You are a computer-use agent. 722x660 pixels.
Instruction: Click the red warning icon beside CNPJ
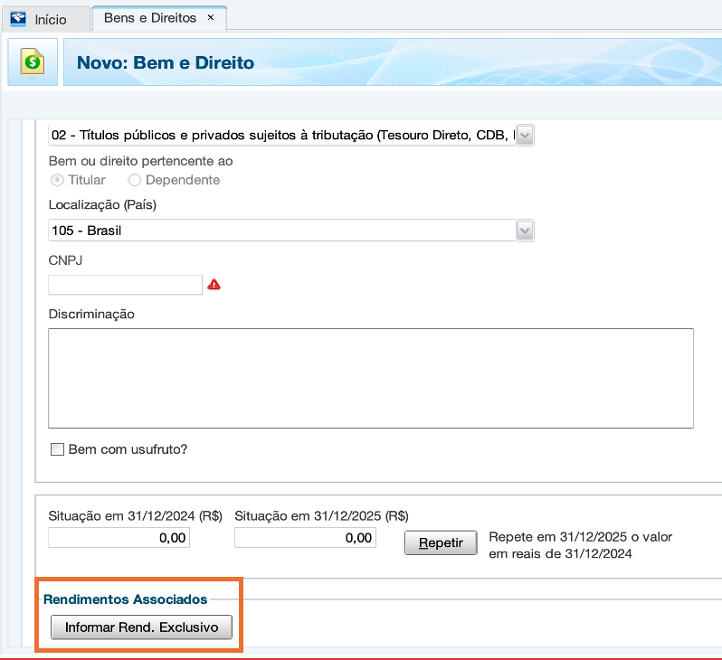tap(214, 285)
